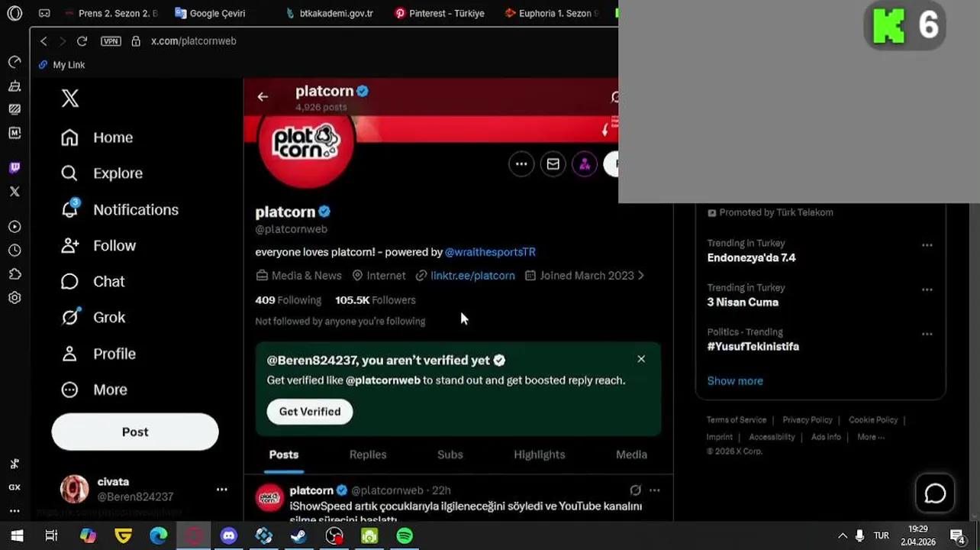Dismiss the verification promo banner
The image size is (980, 550).
(641, 359)
